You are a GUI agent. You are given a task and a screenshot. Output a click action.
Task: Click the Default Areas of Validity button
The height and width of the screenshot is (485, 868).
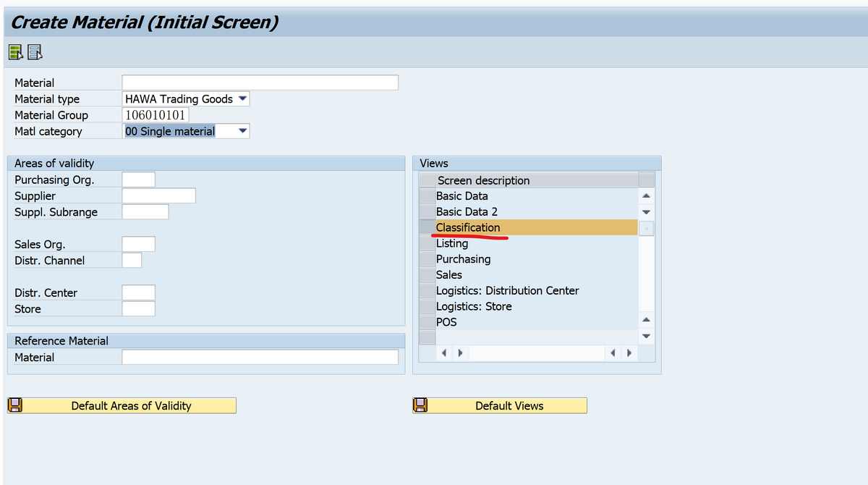[130, 405]
